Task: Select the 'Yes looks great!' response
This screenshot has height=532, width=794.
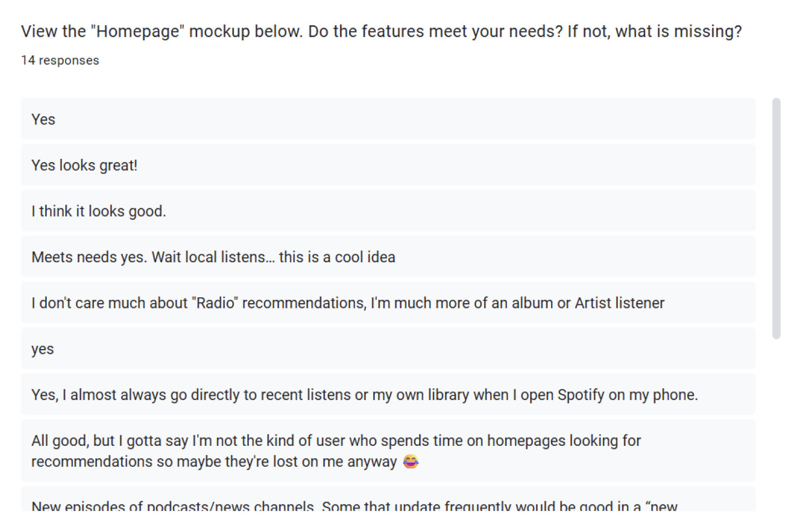Action: [x=388, y=165]
